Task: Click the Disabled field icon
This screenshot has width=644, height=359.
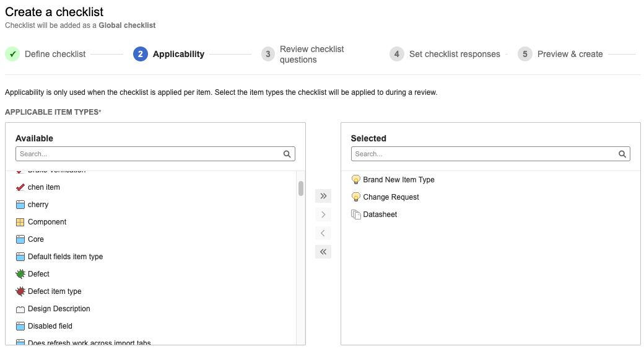Action: click(20, 326)
